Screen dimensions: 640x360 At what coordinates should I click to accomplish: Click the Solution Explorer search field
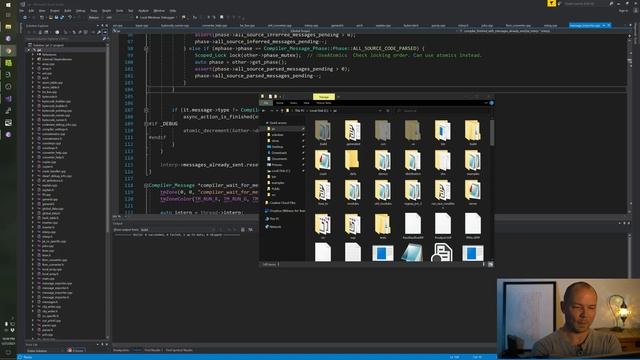coord(65,39)
